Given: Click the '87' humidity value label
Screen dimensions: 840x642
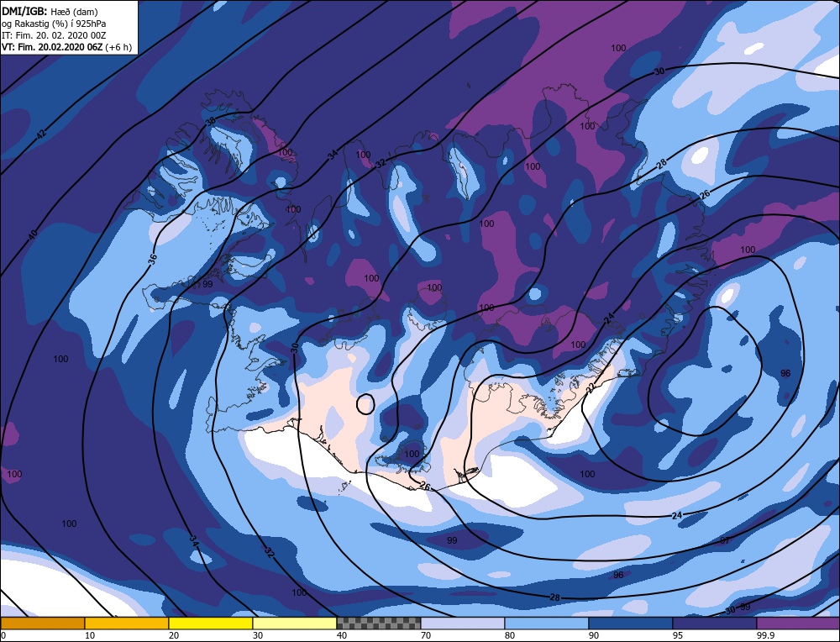Looking at the screenshot, I should (724, 540).
